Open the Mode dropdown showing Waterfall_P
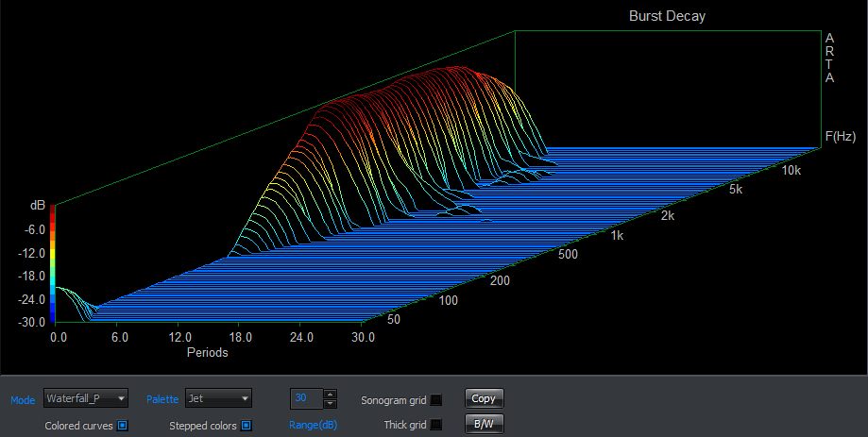 coord(85,399)
